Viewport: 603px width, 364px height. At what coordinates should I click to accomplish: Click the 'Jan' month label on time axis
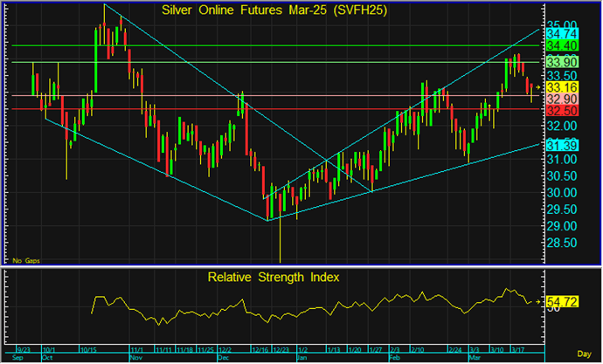[301, 358]
